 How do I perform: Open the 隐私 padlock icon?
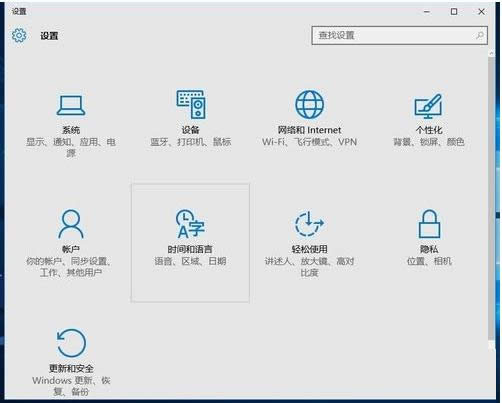click(429, 224)
